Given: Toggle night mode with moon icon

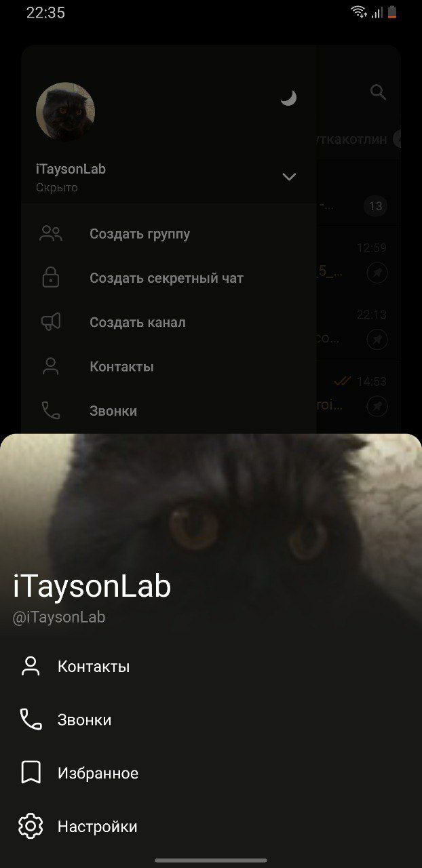Looking at the screenshot, I should 289,99.
